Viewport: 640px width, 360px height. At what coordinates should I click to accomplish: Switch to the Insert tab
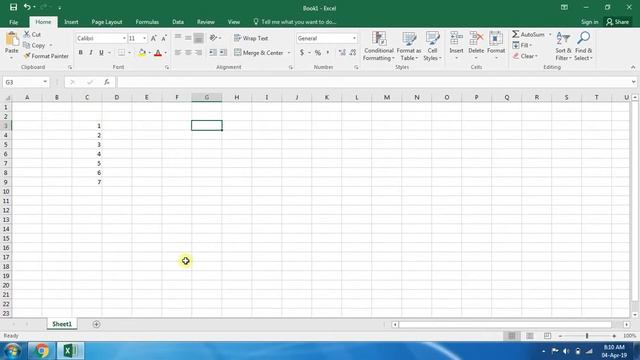[71, 22]
